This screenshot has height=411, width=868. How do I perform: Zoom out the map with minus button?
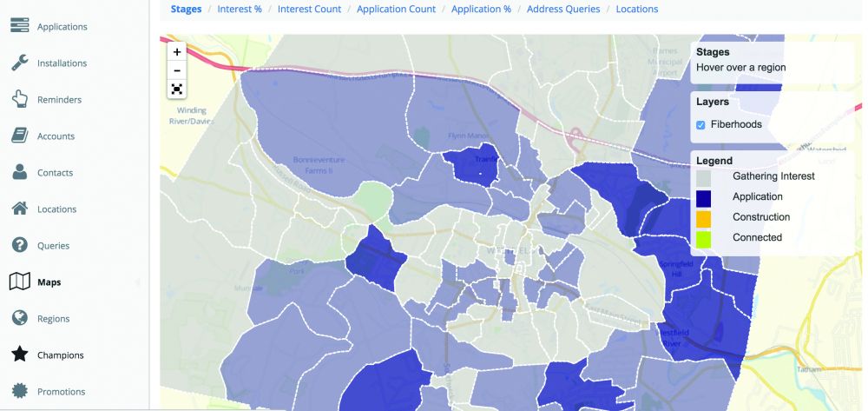[x=177, y=70]
